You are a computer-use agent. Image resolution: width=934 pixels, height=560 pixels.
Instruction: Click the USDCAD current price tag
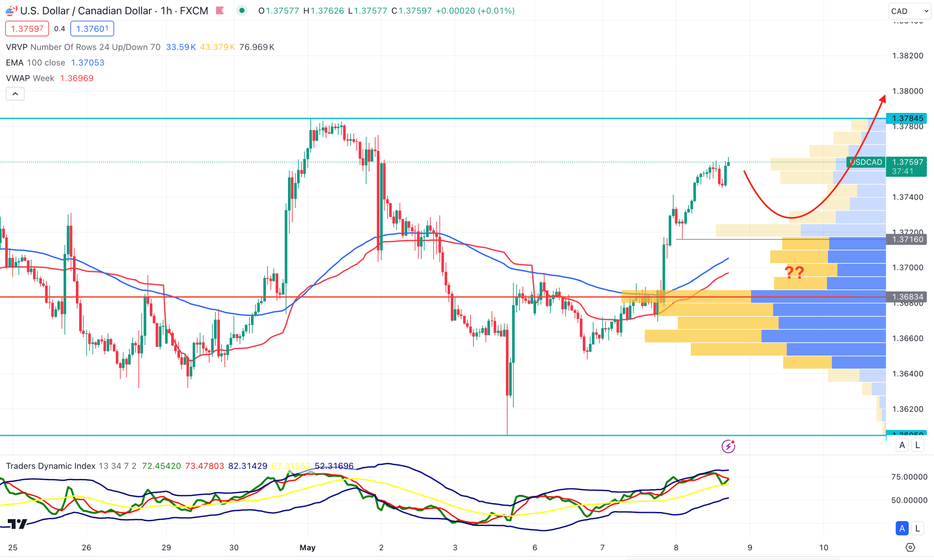pyautogui.click(x=866, y=162)
